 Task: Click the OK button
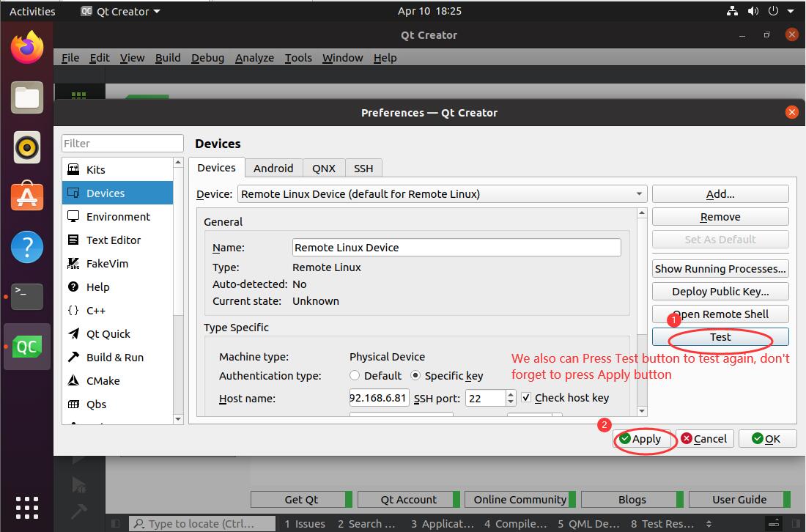pyautogui.click(x=767, y=438)
